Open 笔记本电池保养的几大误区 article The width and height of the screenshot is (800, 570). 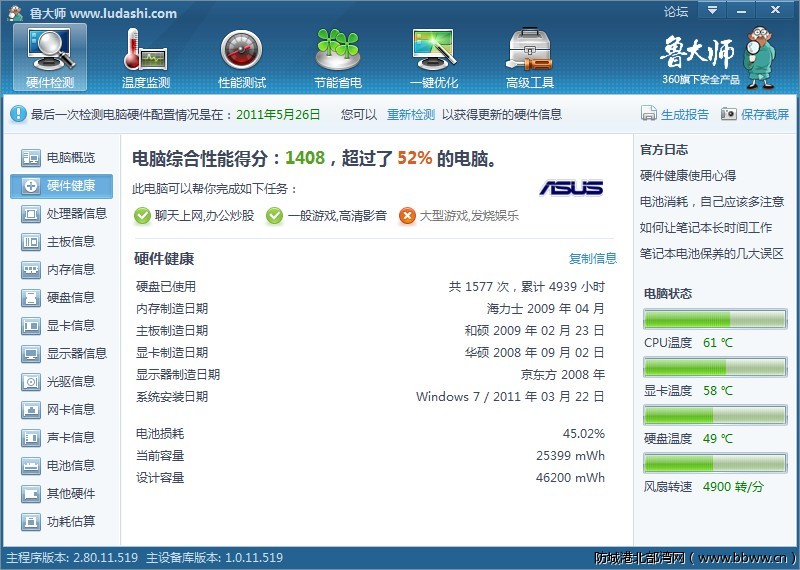point(712,254)
